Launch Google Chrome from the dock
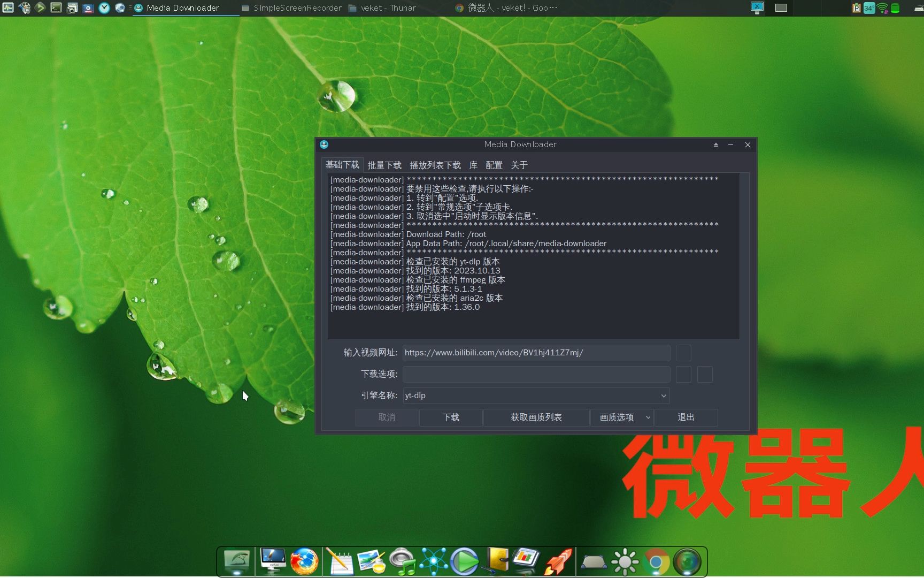The image size is (924, 578). pos(657,561)
